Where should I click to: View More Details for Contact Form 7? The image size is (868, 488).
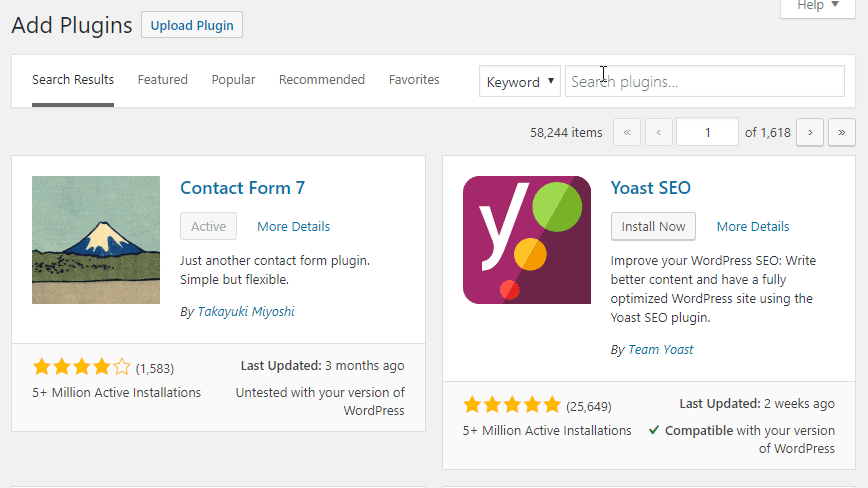click(293, 227)
